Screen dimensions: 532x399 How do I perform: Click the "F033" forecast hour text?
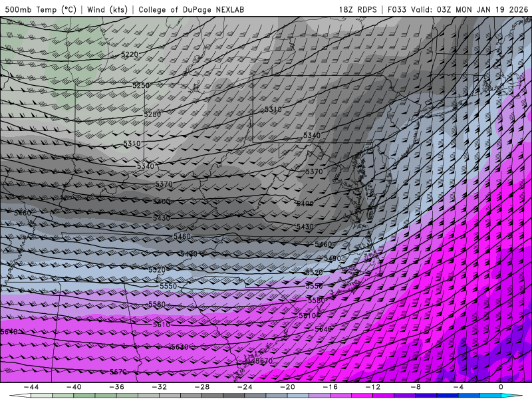pyautogui.click(x=396, y=9)
